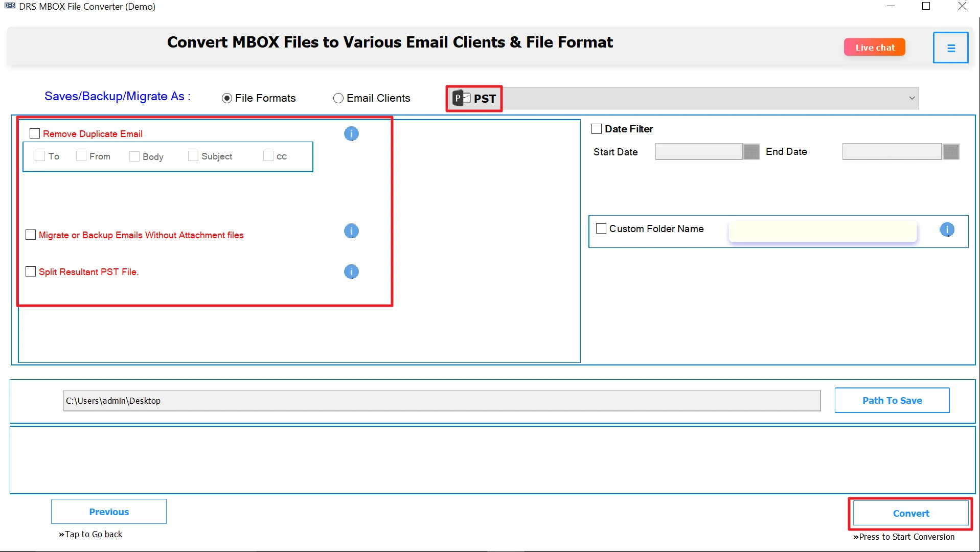
Task: Focus the Custom Folder Name text field
Action: [823, 231]
